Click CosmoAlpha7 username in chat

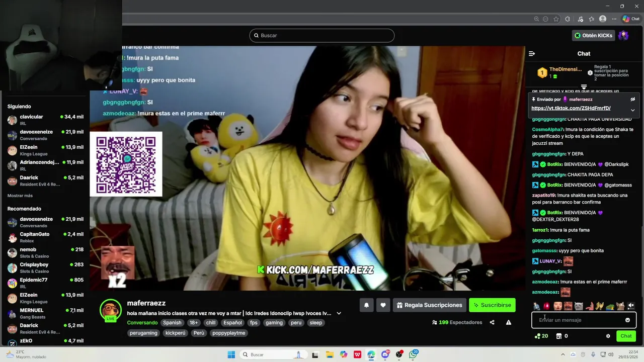(x=548, y=129)
